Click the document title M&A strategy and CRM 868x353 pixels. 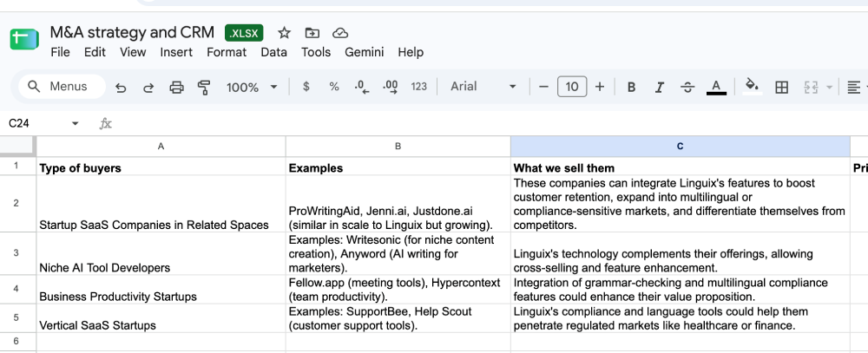coord(132,32)
